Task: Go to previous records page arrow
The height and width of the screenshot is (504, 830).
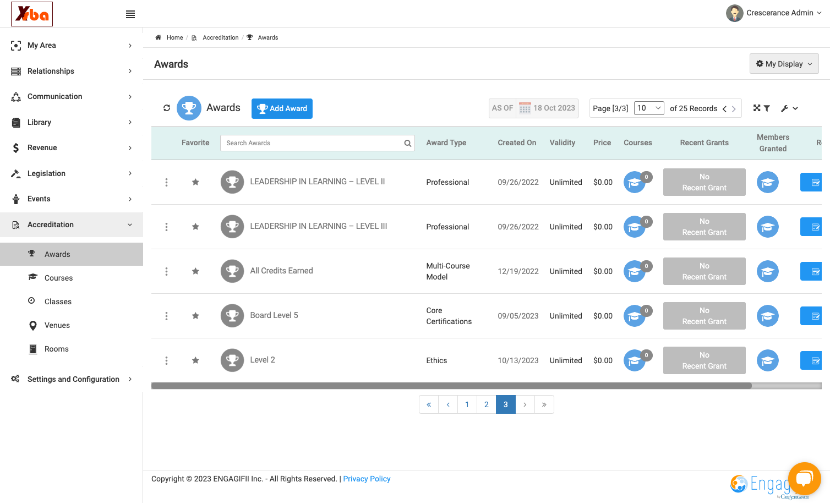Action: pyautogui.click(x=724, y=109)
